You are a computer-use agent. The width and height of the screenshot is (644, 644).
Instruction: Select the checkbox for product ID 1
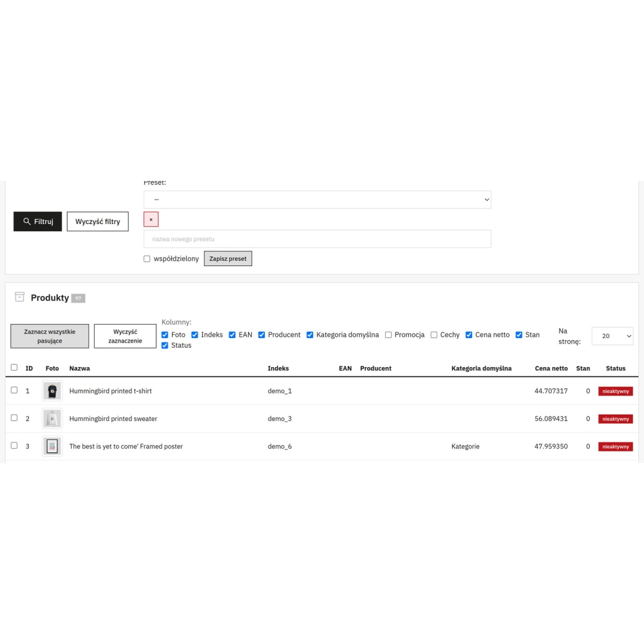tap(14, 390)
